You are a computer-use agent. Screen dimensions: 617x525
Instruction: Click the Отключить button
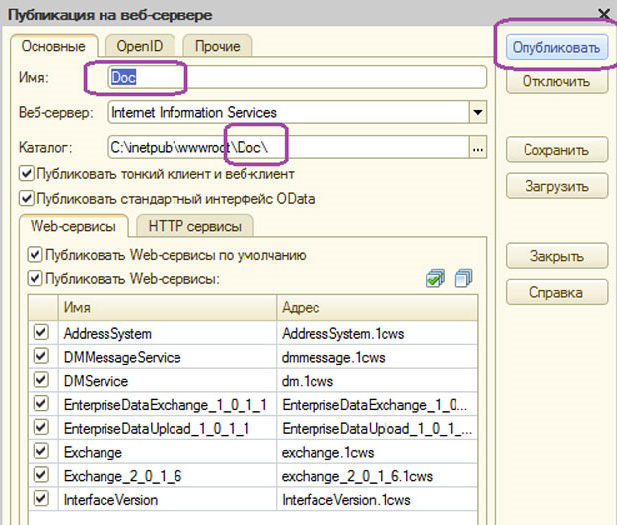point(556,81)
